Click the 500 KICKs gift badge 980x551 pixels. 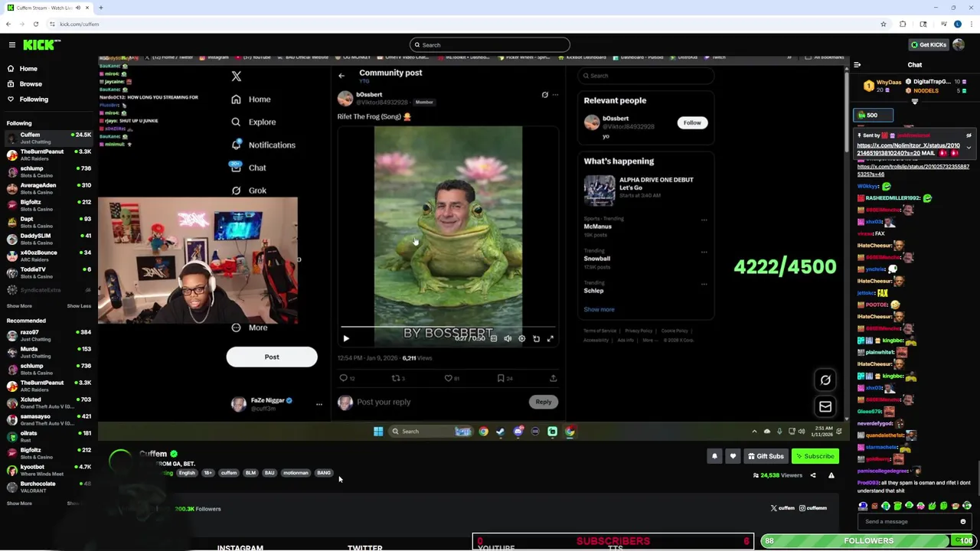(873, 116)
